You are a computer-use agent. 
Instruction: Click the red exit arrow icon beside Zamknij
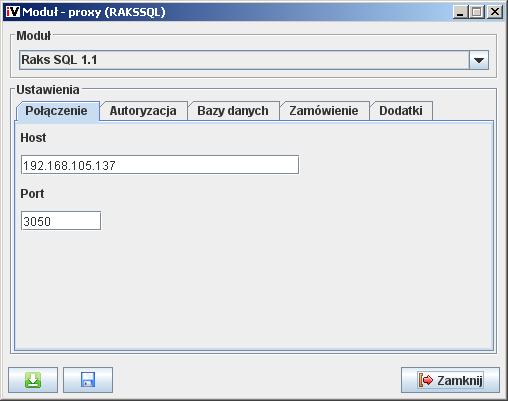[x=426, y=380]
